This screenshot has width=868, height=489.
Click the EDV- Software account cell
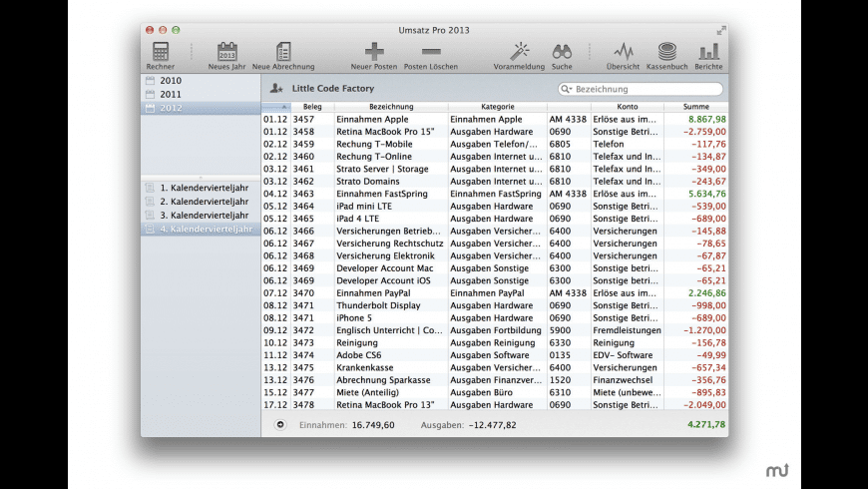[623, 355]
